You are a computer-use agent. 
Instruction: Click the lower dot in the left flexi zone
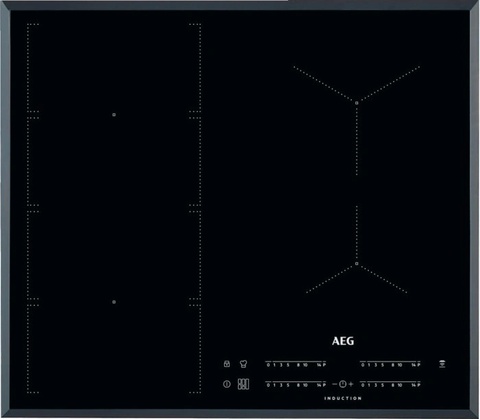[114, 302]
